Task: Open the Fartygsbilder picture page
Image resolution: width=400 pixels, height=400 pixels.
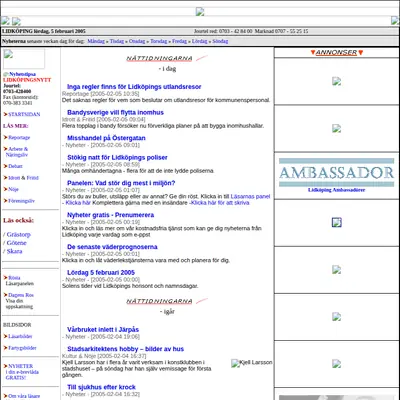Action: point(22,348)
